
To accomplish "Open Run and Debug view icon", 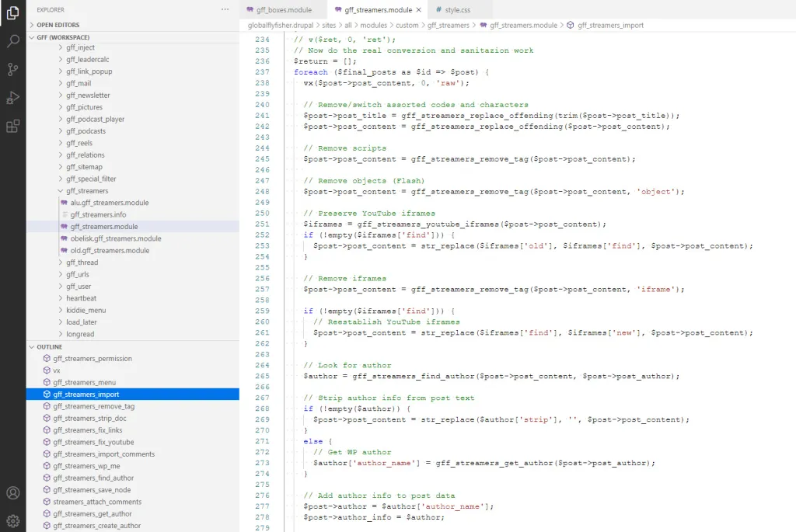I will [x=12, y=97].
